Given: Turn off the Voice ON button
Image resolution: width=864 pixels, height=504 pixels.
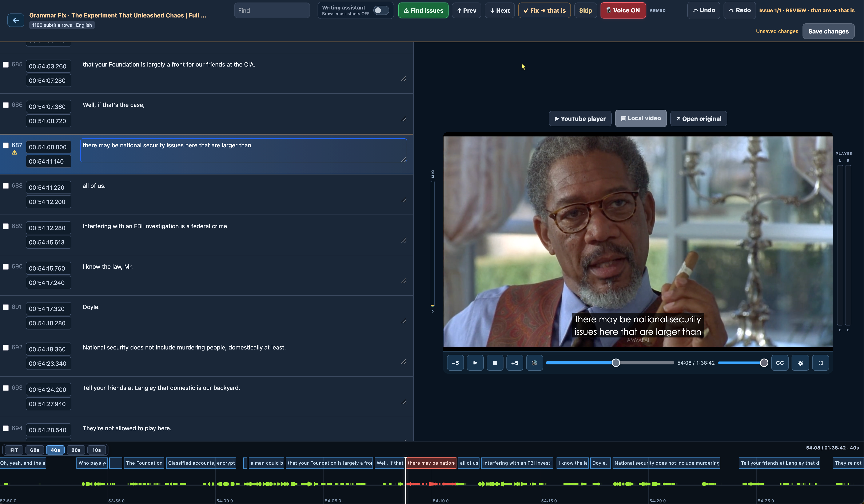Looking at the screenshot, I should (623, 10).
